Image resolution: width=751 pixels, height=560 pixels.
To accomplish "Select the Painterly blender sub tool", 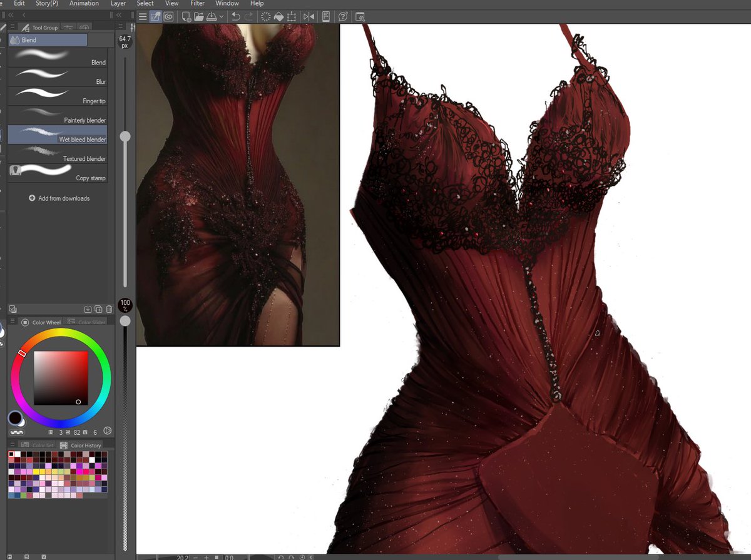I will pyautogui.click(x=58, y=116).
